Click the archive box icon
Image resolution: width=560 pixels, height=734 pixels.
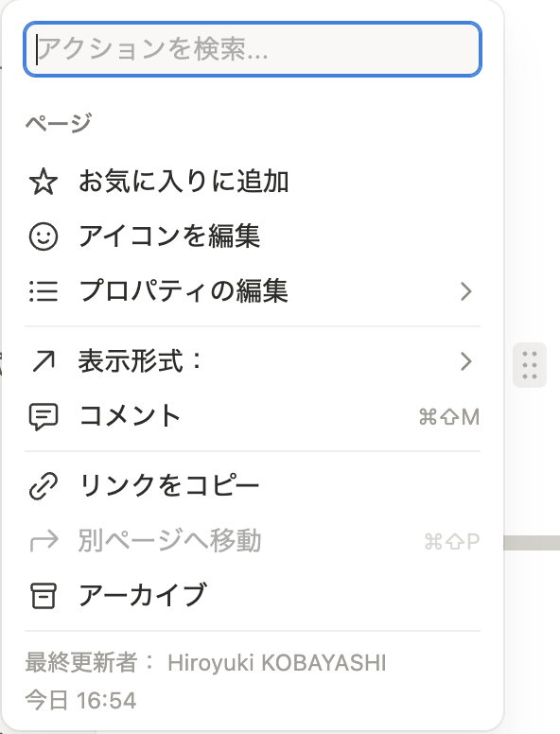click(44, 596)
